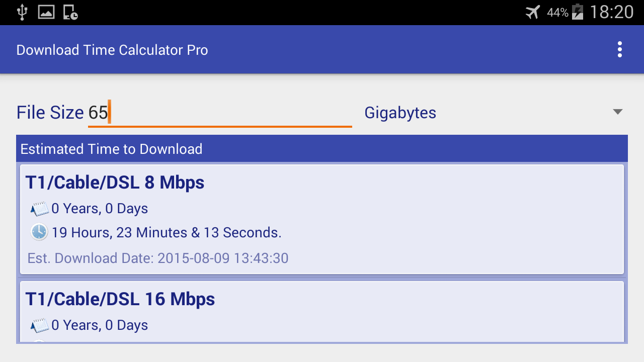Tap the clock icon under 8 Mbps
644x362 pixels.
pos(39,232)
